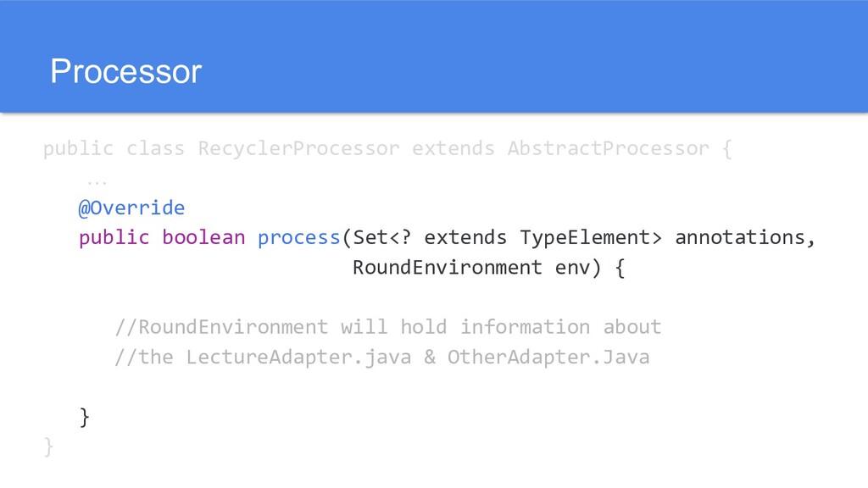Screen dimensions: 868x488
Task: Click the gray "extends" keyword before AbstractProcessor
Action: (x=453, y=149)
